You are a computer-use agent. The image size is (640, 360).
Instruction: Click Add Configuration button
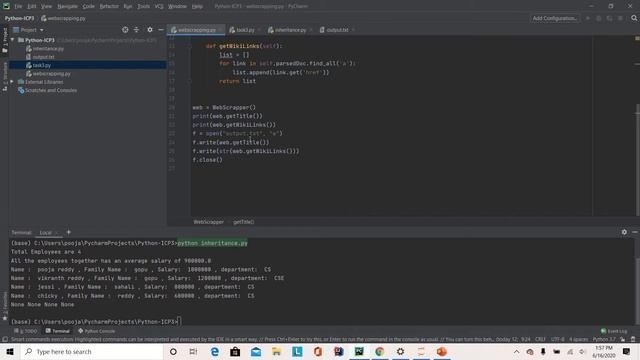pyautogui.click(x=555, y=18)
